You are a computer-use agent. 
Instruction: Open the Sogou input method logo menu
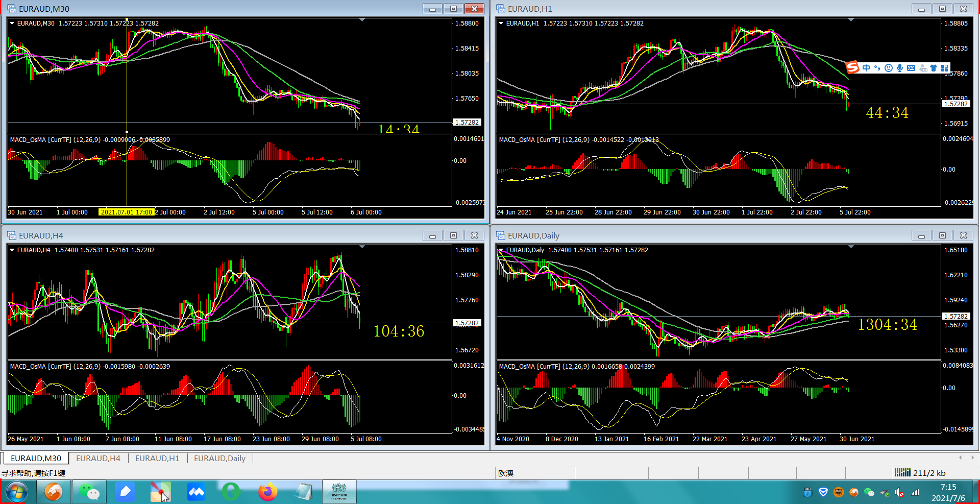pyautogui.click(x=852, y=67)
